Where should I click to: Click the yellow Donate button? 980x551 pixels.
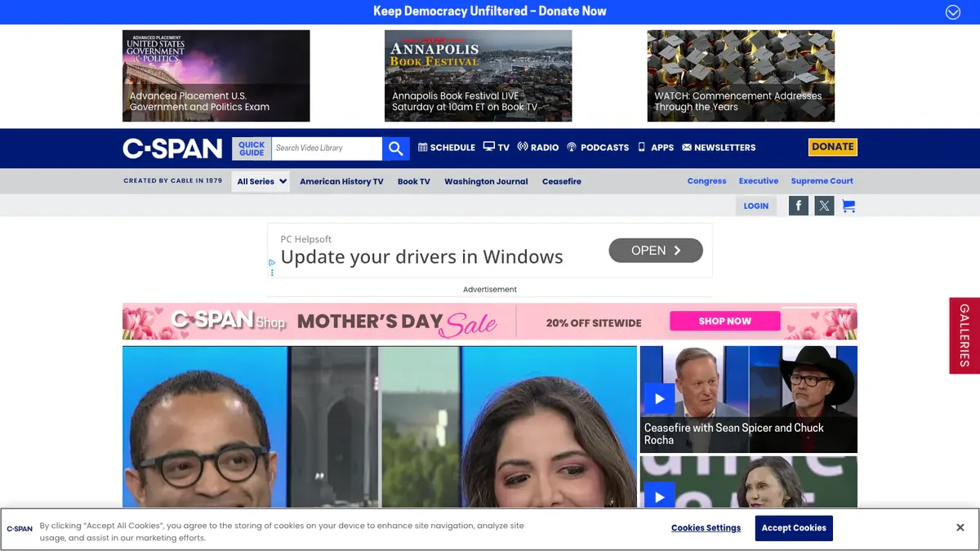[x=833, y=147]
